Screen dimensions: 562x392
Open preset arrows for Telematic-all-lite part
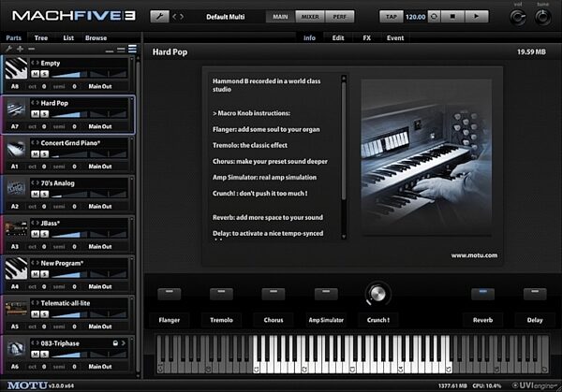[35, 303]
